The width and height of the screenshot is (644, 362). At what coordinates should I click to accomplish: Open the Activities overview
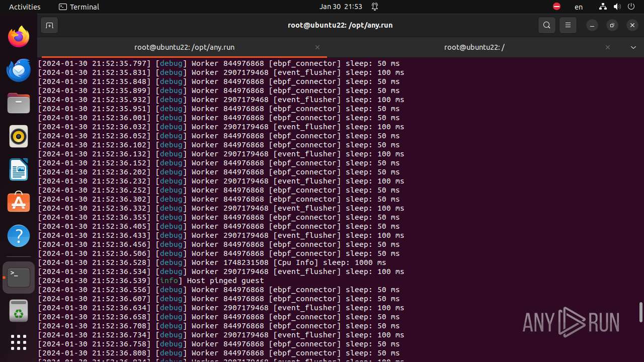point(25,7)
